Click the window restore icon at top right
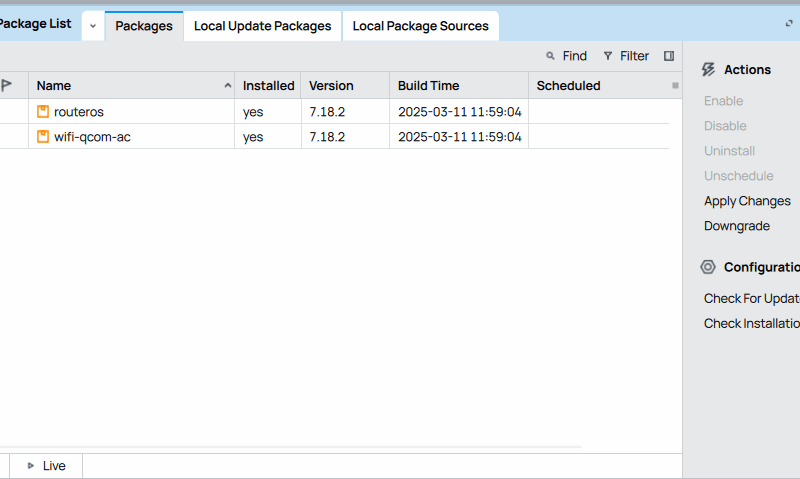Image resolution: width=800 pixels, height=479 pixels. click(x=789, y=23)
